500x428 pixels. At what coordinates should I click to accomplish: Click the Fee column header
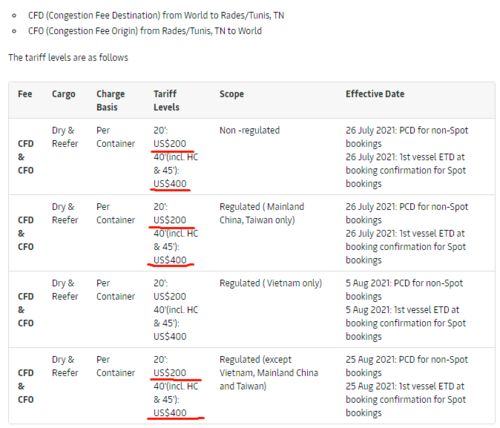25,94
